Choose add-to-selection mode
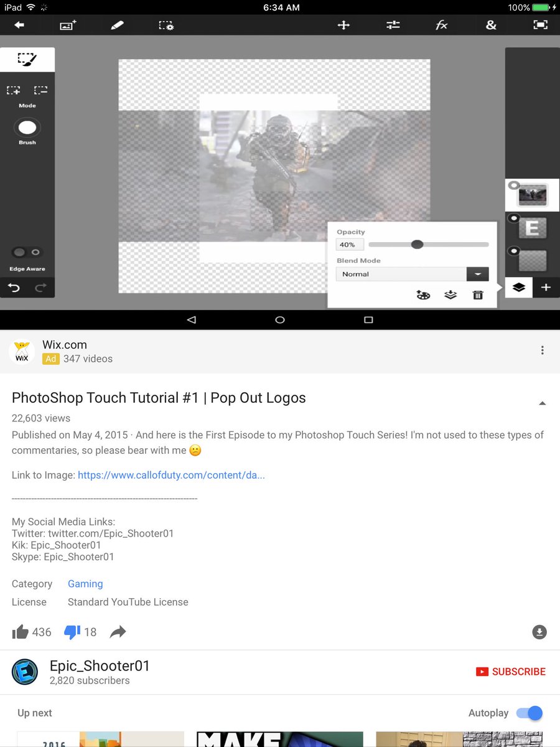Image resolution: width=560 pixels, height=747 pixels. pyautogui.click(x=14, y=91)
